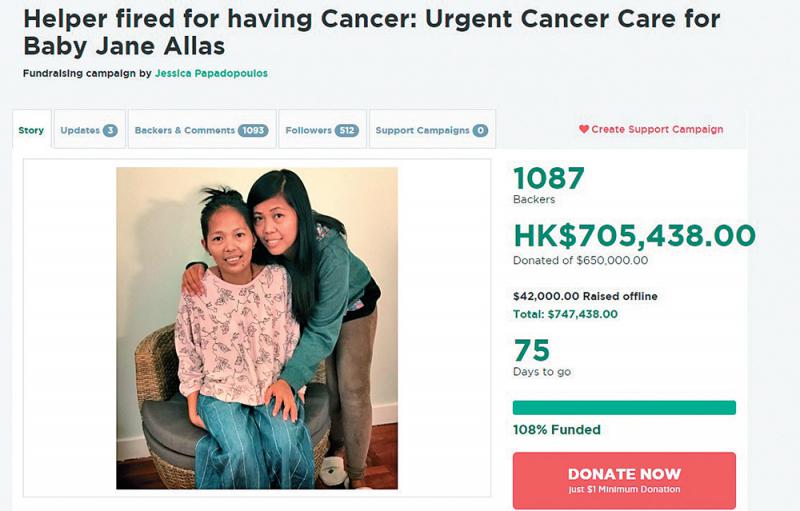Click the Donate Now button
The width and height of the screenshot is (800, 511).
click(624, 480)
